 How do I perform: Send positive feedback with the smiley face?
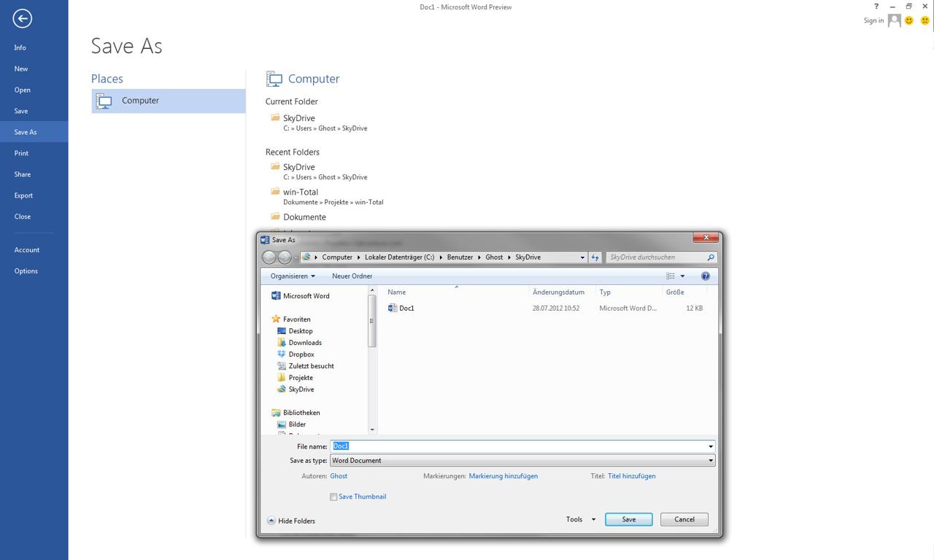(x=909, y=20)
